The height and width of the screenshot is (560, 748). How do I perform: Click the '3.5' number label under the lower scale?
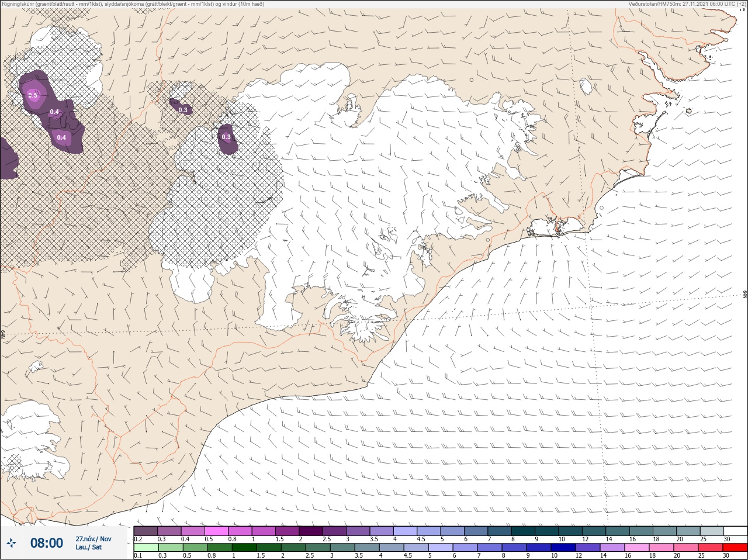[359, 556]
